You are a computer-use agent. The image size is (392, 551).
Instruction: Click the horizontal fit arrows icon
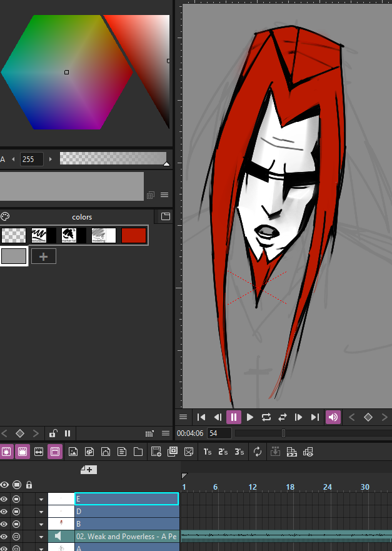(39, 452)
